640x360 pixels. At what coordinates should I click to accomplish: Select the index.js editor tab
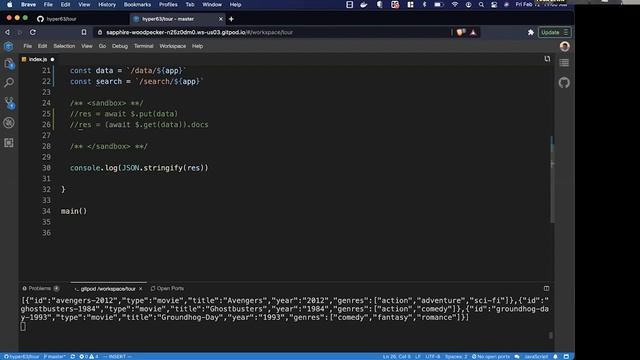click(x=38, y=59)
